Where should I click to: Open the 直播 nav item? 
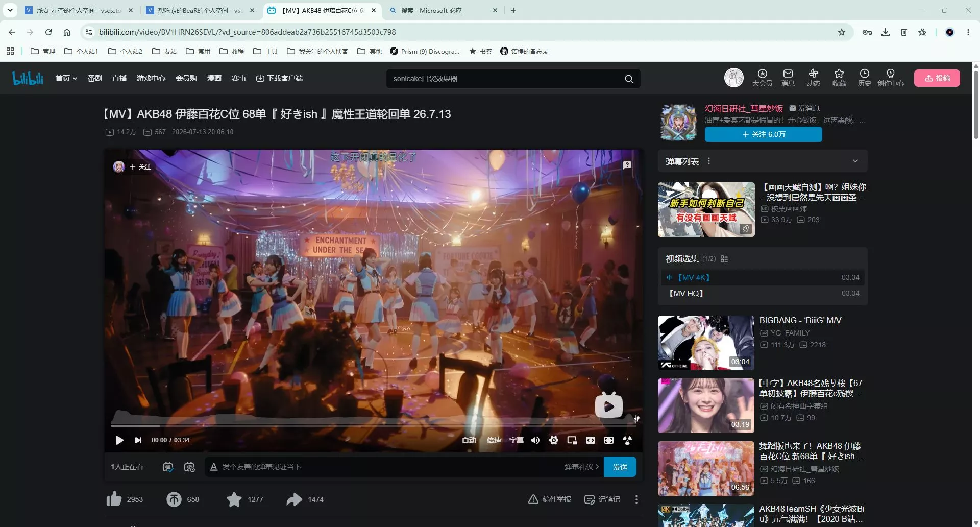(x=119, y=78)
